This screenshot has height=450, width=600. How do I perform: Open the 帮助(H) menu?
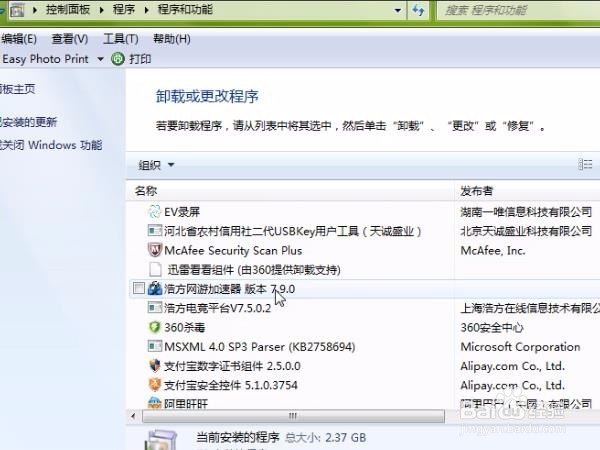pos(172,39)
